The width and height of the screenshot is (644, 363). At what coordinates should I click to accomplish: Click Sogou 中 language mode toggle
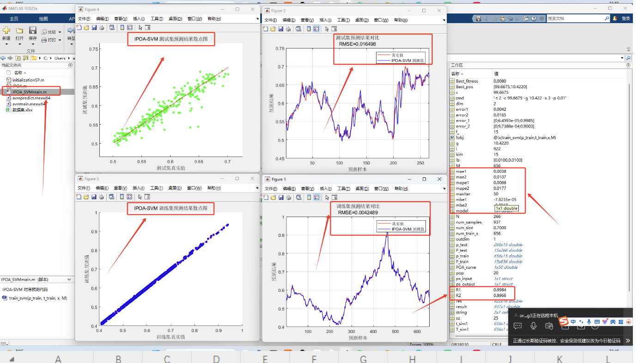(x=573, y=322)
